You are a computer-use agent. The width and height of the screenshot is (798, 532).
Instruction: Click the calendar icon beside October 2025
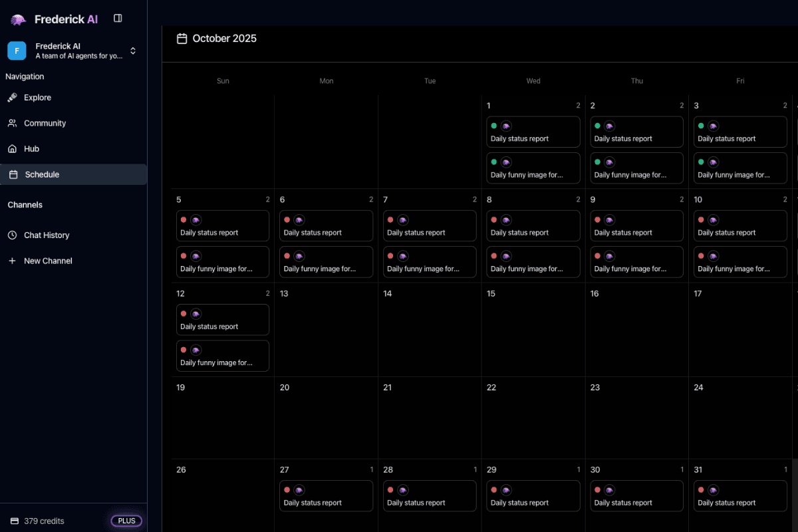click(182, 39)
